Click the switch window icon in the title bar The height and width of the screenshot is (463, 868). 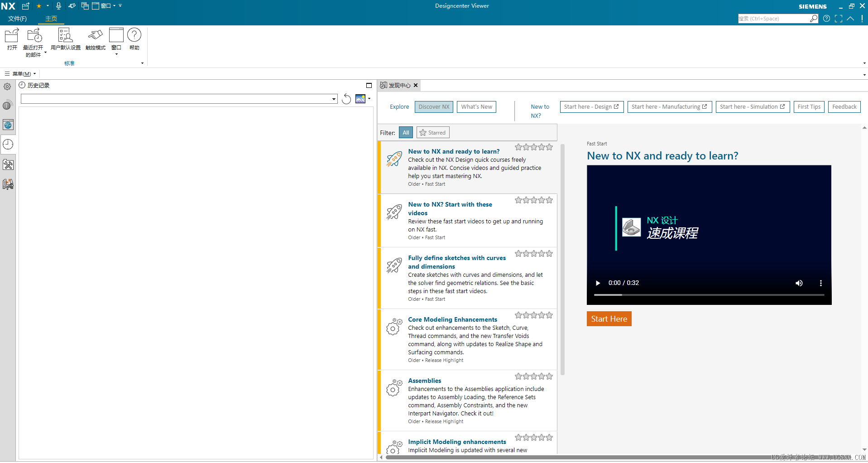coord(85,6)
